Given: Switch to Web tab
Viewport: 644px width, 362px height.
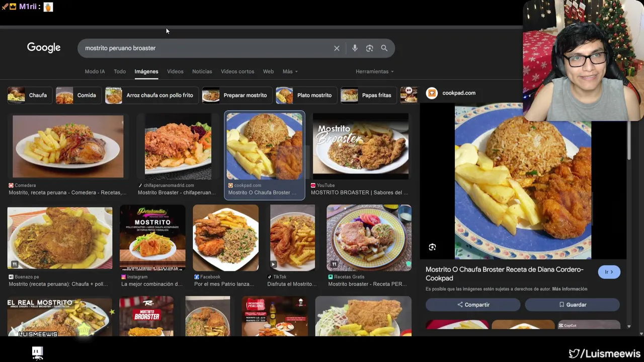Looking at the screenshot, I should (268, 71).
